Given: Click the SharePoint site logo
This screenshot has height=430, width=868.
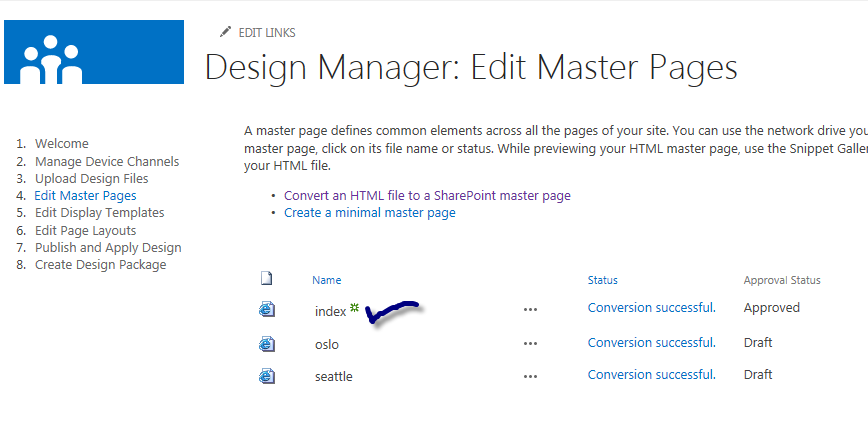Looking at the screenshot, I should coord(94,51).
